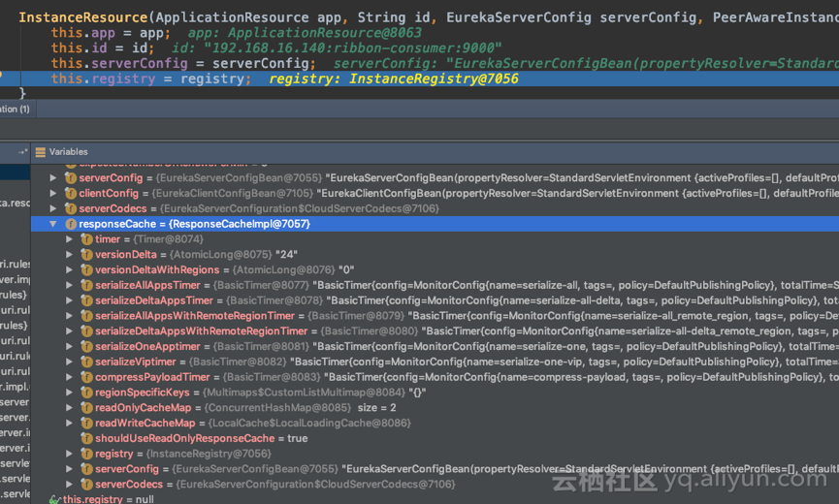
Task: Select the serializeOneApptimer variable row
Action: click(x=435, y=346)
